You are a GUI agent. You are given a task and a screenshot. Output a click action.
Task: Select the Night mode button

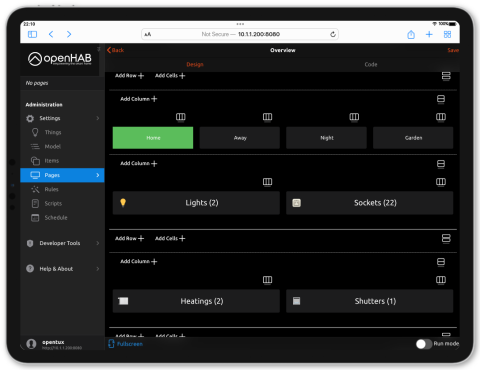326,138
